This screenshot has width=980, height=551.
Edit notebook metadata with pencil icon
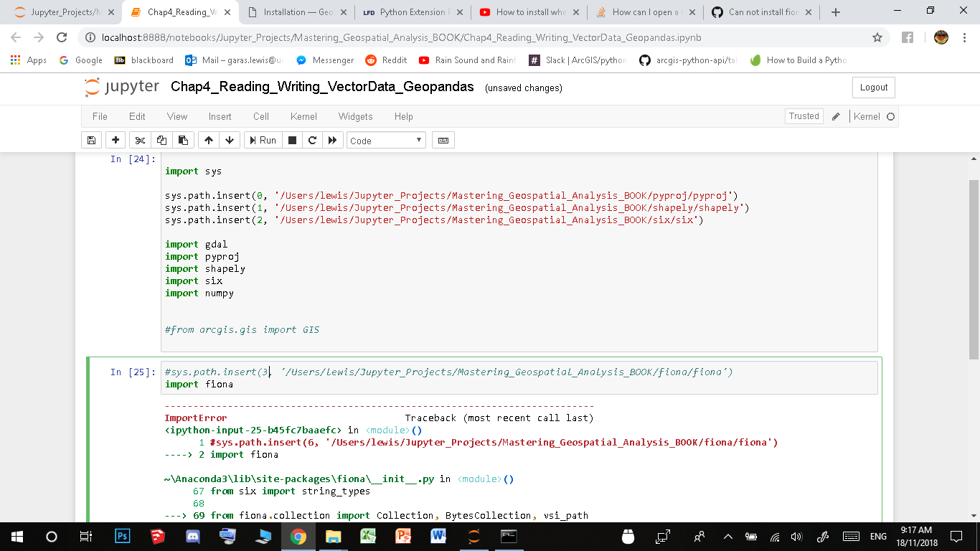point(836,116)
